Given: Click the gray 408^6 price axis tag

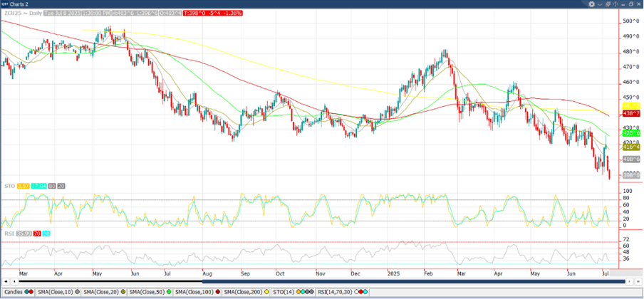Looking at the screenshot, I should [x=630, y=159].
